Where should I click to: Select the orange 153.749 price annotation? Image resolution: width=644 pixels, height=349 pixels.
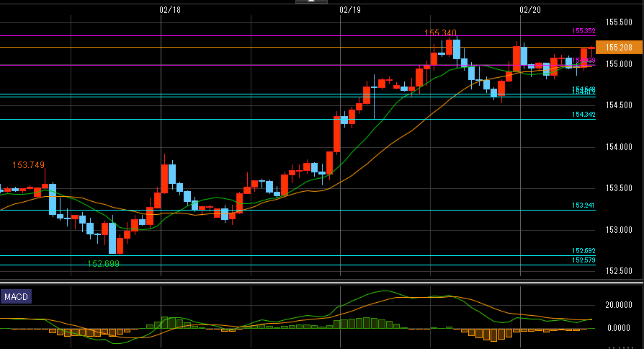pos(28,165)
